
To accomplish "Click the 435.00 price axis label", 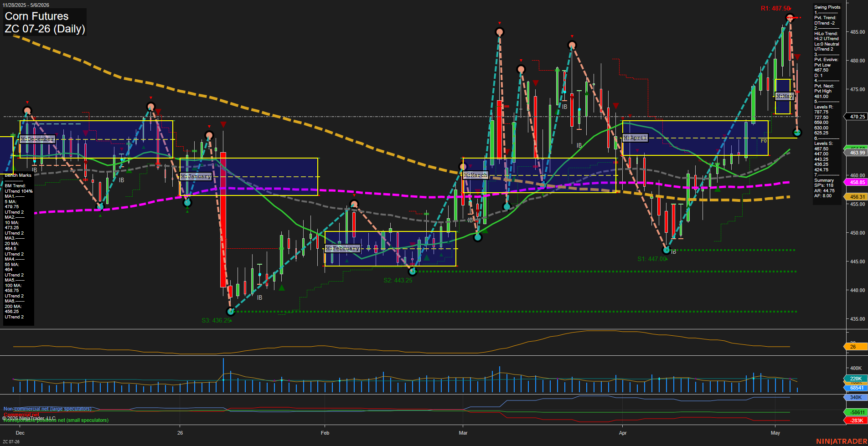I will click(x=858, y=319).
